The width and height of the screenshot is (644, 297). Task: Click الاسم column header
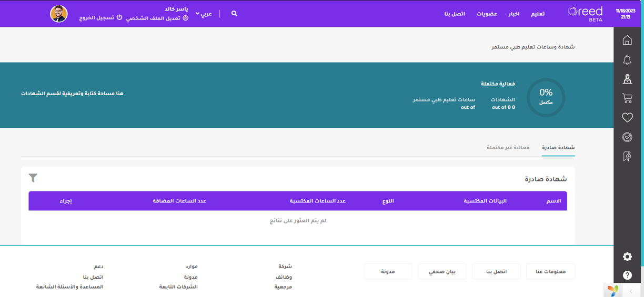click(554, 201)
